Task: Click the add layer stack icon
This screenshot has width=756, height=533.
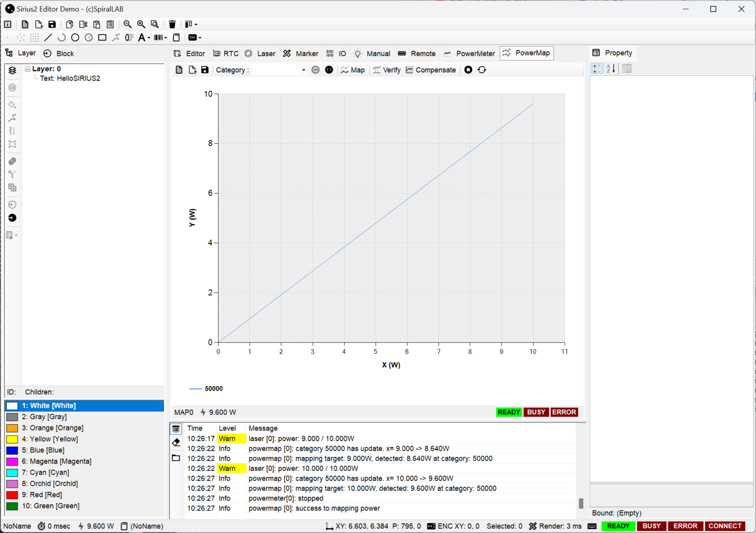Action: point(12,70)
